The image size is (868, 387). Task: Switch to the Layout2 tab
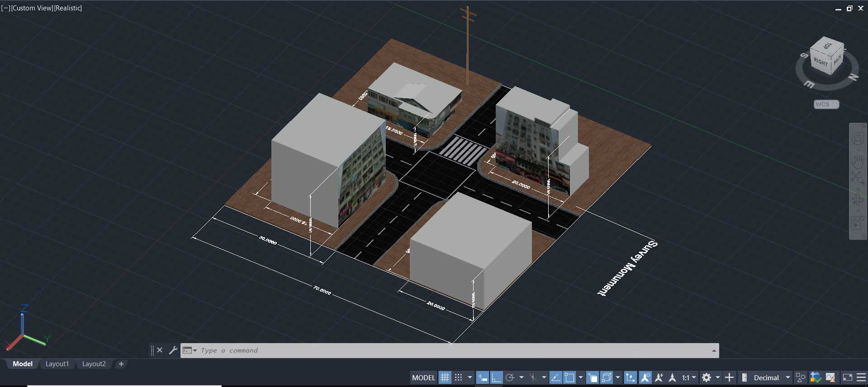coord(94,364)
